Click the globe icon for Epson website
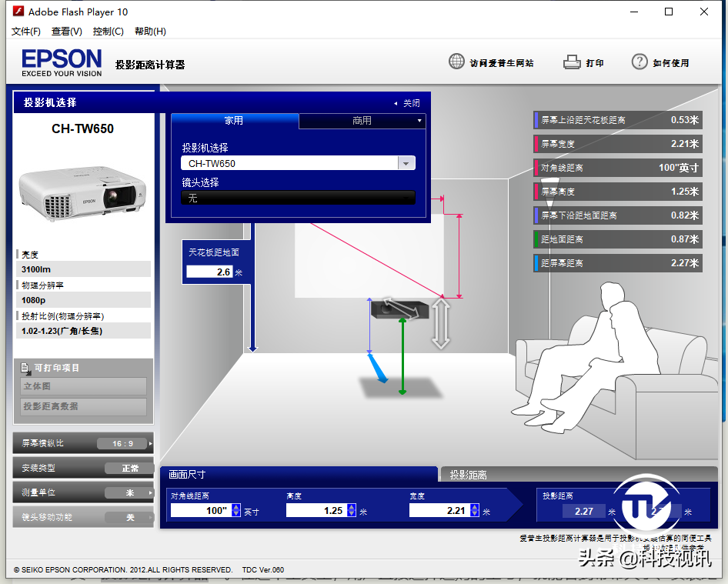 pos(456,62)
